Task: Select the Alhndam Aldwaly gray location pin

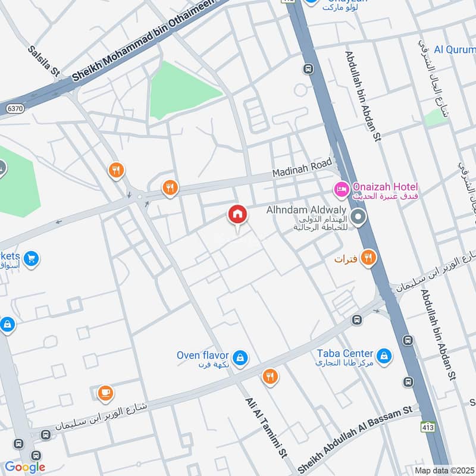Action: (x=358, y=217)
